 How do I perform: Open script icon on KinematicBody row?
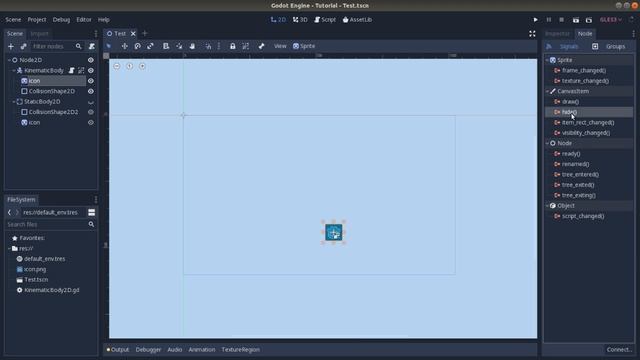tap(72, 71)
